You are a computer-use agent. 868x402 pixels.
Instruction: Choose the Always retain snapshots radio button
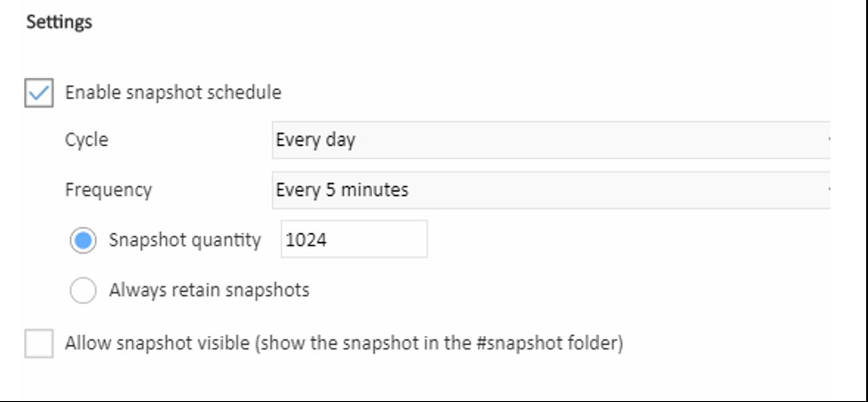[84, 290]
